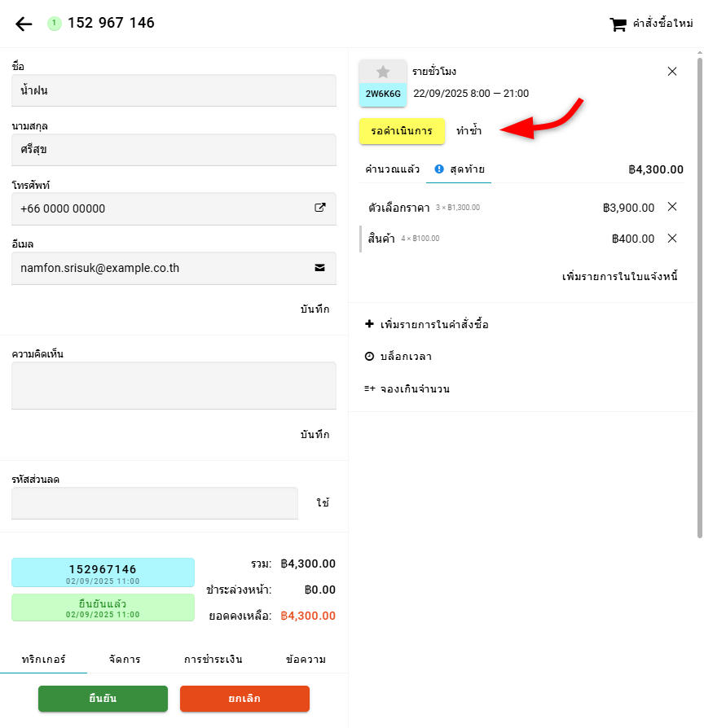Open the จัดการ tab
This screenshot has width=704, height=728.
125,659
